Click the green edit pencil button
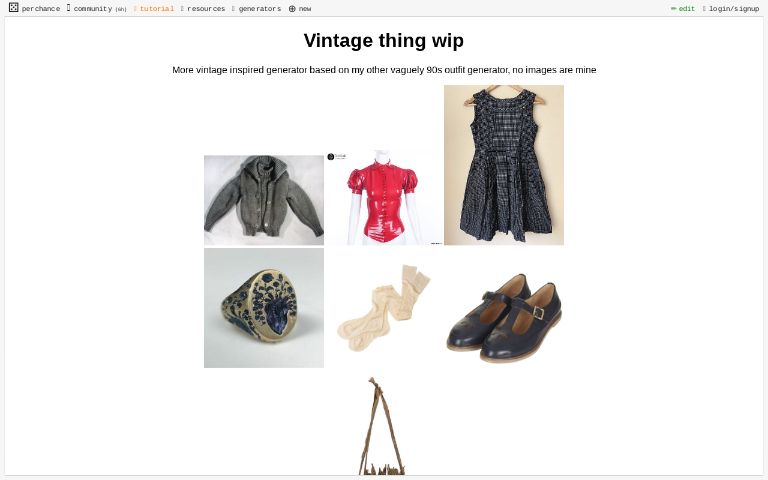The height and width of the screenshot is (480, 768). coord(683,9)
